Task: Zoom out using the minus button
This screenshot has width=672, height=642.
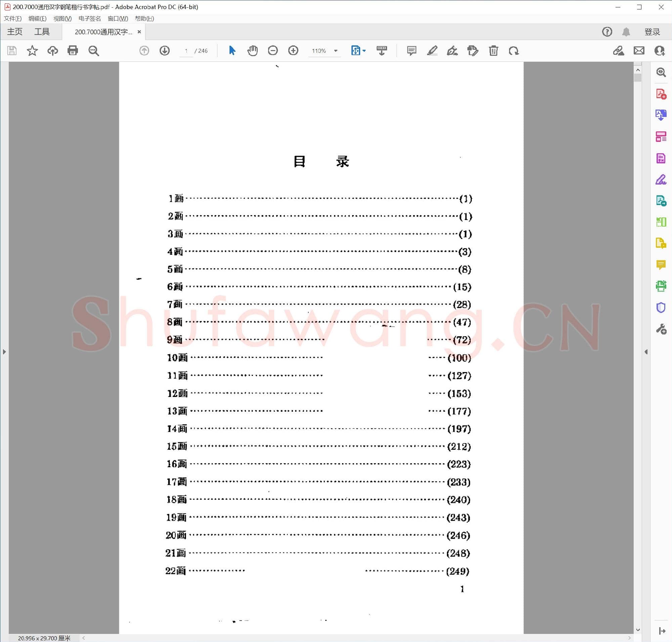Action: click(273, 51)
